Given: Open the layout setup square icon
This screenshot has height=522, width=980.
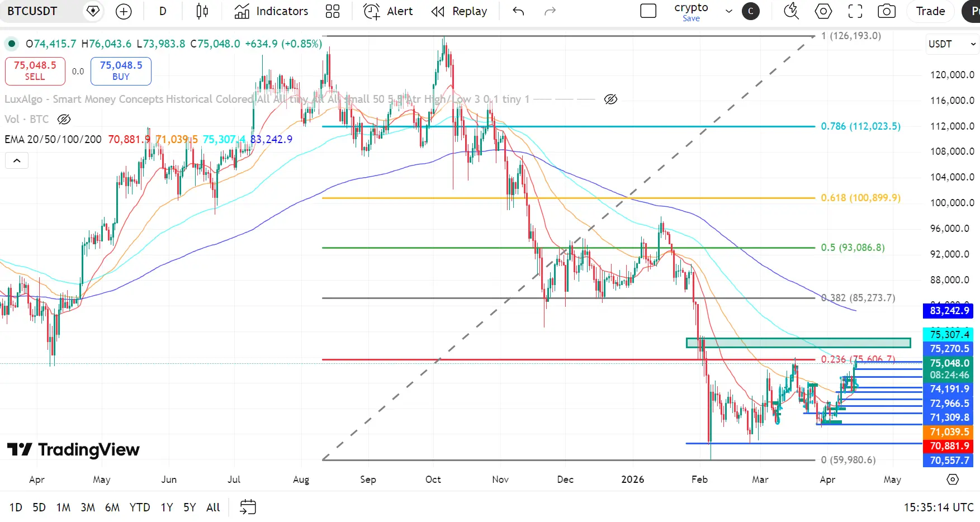Looking at the screenshot, I should 648,11.
